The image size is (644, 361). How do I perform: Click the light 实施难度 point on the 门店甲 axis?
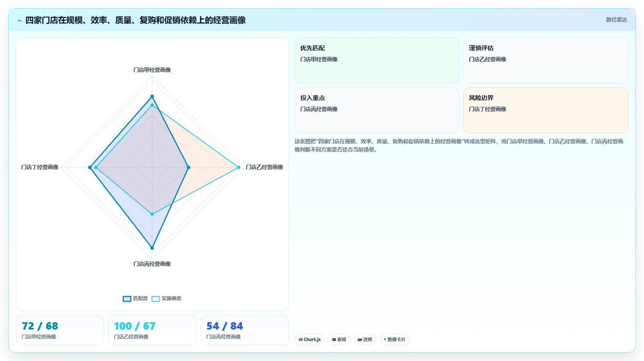click(152, 105)
